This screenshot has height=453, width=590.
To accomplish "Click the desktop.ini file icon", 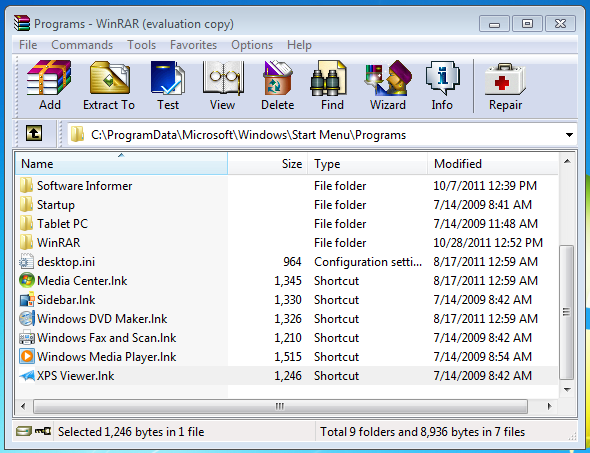I will click(26, 261).
